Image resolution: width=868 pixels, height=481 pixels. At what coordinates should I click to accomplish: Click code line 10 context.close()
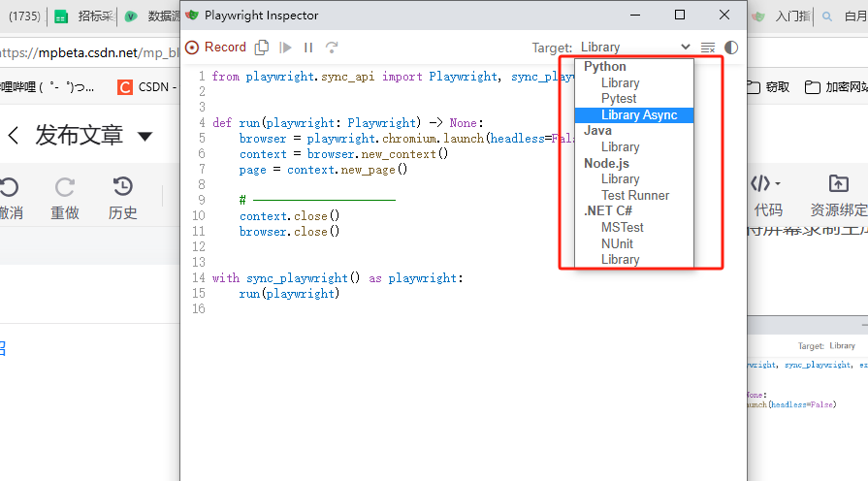point(289,216)
